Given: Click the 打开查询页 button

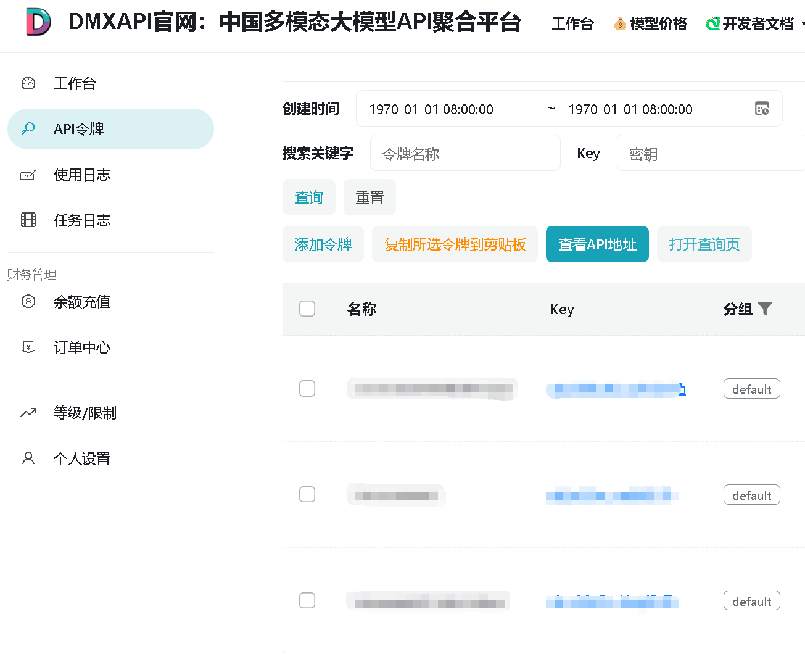Looking at the screenshot, I should (704, 244).
